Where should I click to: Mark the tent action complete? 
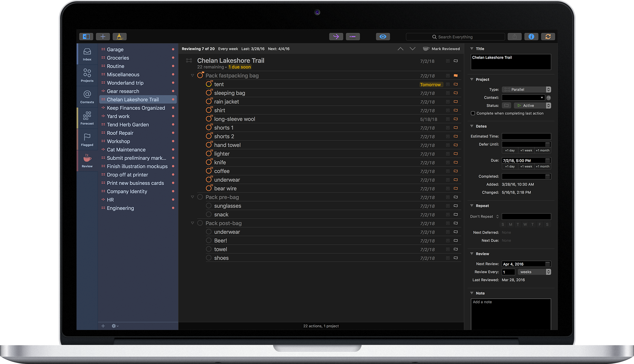[x=209, y=84]
